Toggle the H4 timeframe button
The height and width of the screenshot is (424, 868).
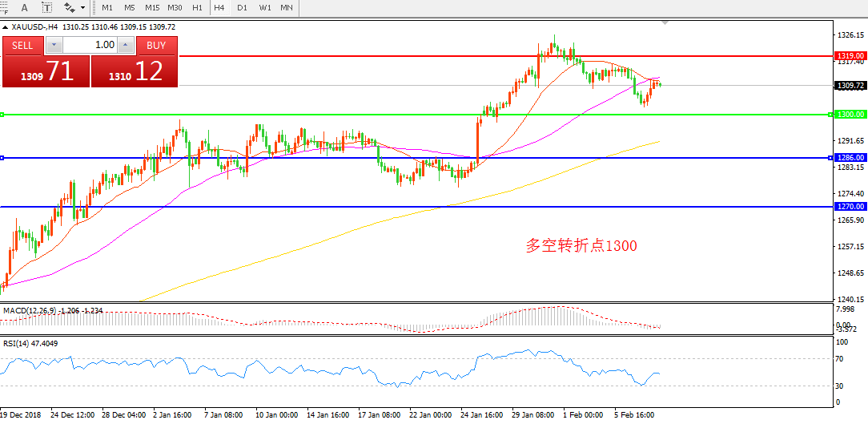219,8
